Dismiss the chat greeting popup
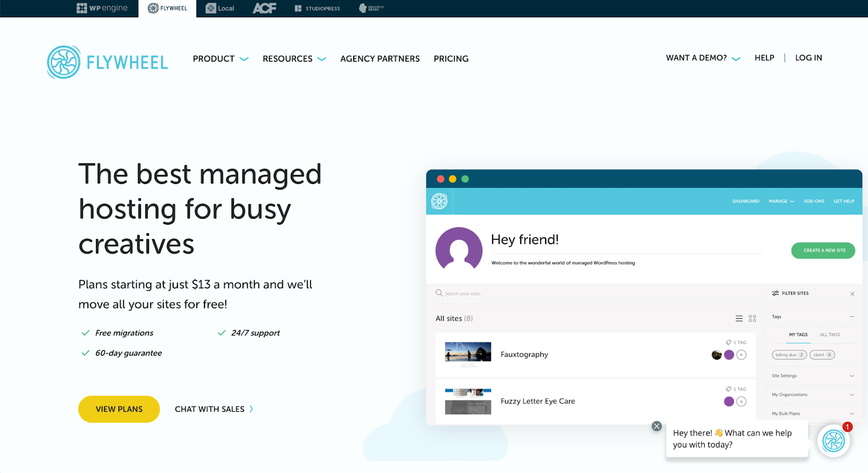Screen dimensions: 868x473 (x=656, y=426)
